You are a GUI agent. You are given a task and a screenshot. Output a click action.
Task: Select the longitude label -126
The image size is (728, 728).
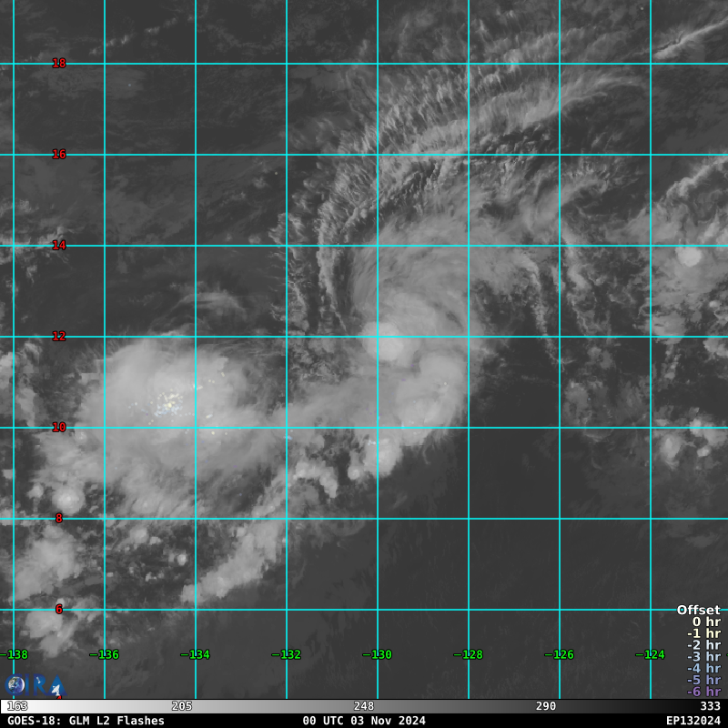point(560,654)
